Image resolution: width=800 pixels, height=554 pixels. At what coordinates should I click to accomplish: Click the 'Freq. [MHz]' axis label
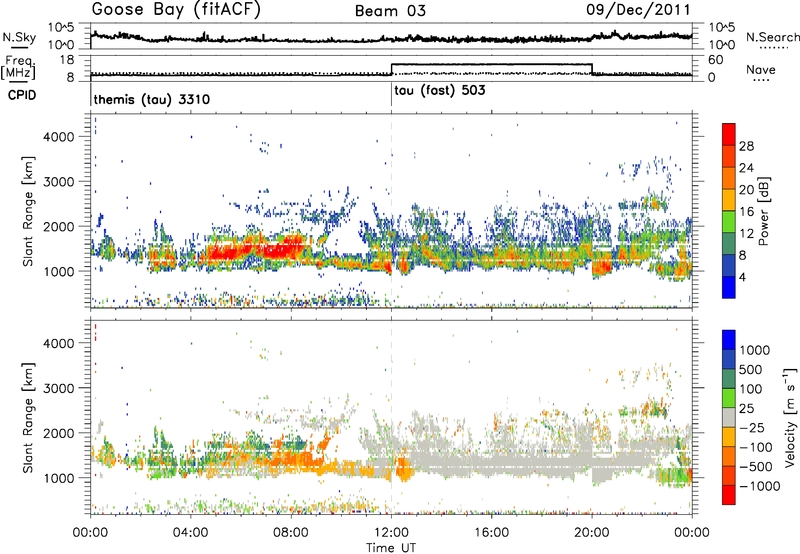18,67
